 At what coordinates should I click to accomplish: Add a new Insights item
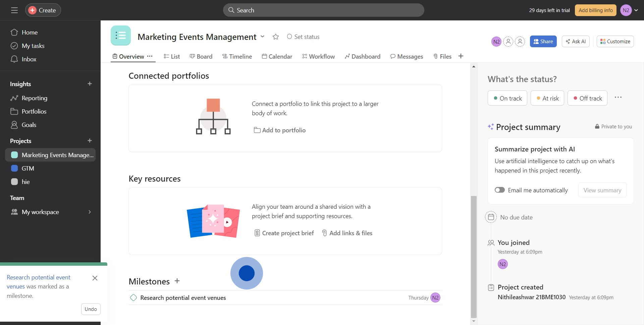(x=90, y=84)
